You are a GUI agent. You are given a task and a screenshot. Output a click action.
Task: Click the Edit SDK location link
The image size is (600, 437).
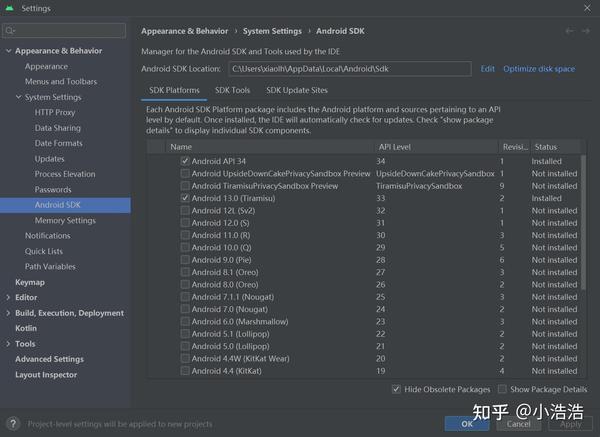[x=487, y=69]
